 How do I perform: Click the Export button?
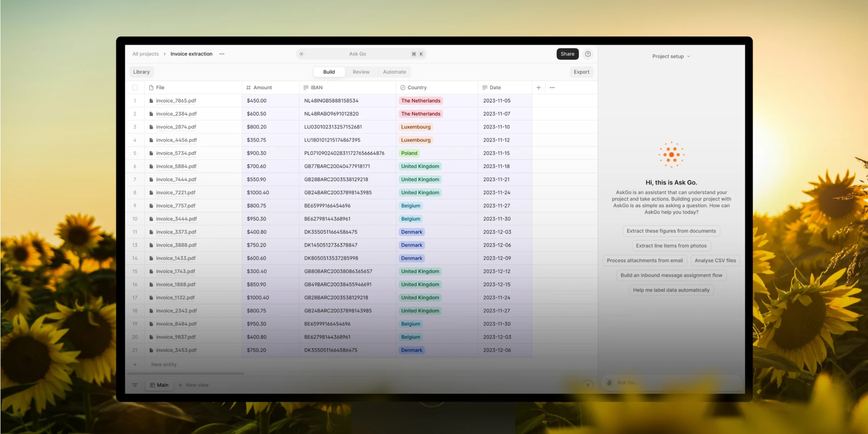pyautogui.click(x=581, y=72)
